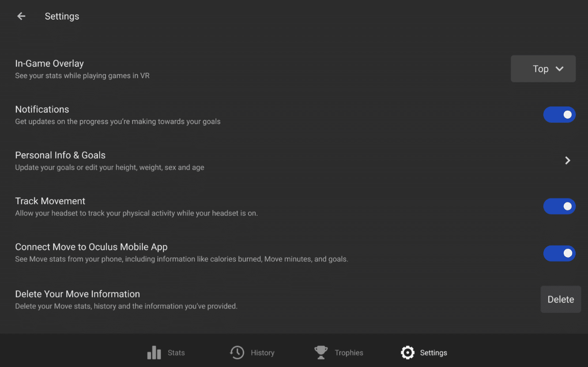The height and width of the screenshot is (367, 588).
Task: Switch to the Stats tab label
Action: coord(176,353)
